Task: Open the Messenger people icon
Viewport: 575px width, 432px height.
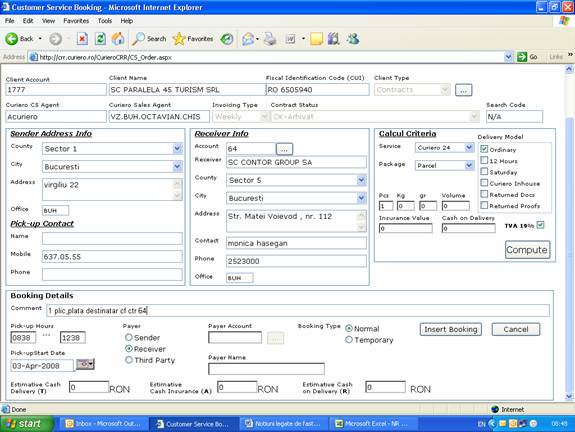Action: (x=353, y=39)
